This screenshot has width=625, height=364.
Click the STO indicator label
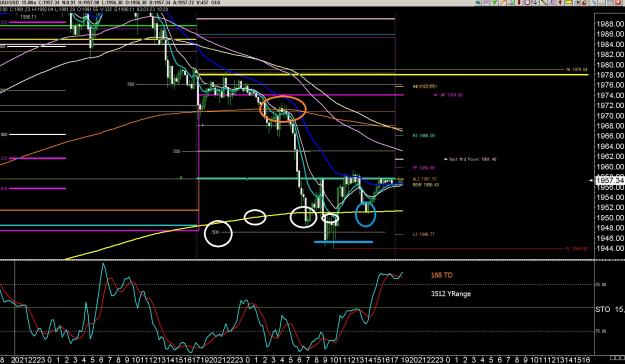pyautogui.click(x=610, y=309)
